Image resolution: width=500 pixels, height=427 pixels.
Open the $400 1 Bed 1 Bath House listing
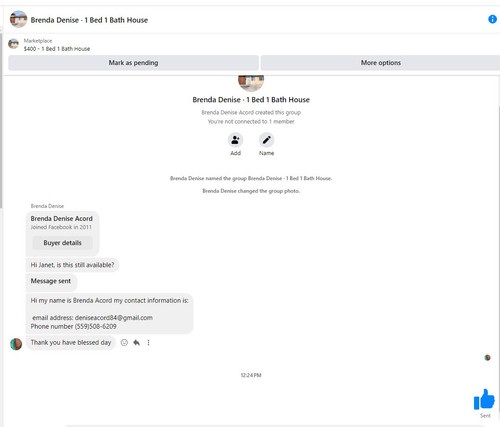click(57, 49)
